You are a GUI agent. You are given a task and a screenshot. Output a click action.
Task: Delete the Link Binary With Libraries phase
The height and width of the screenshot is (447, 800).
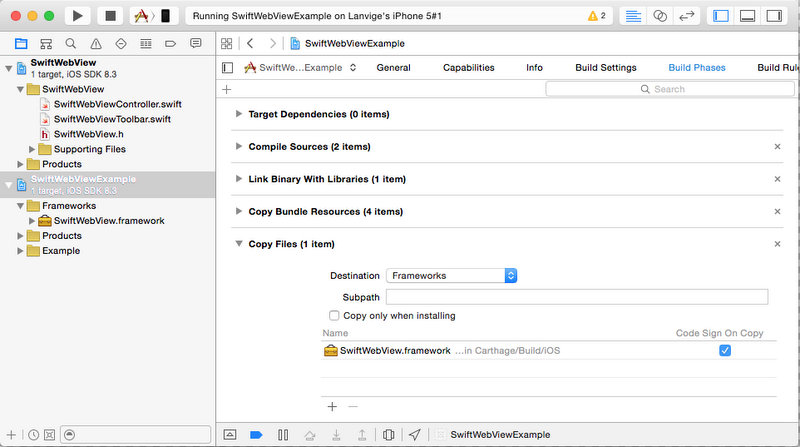pyautogui.click(x=777, y=179)
